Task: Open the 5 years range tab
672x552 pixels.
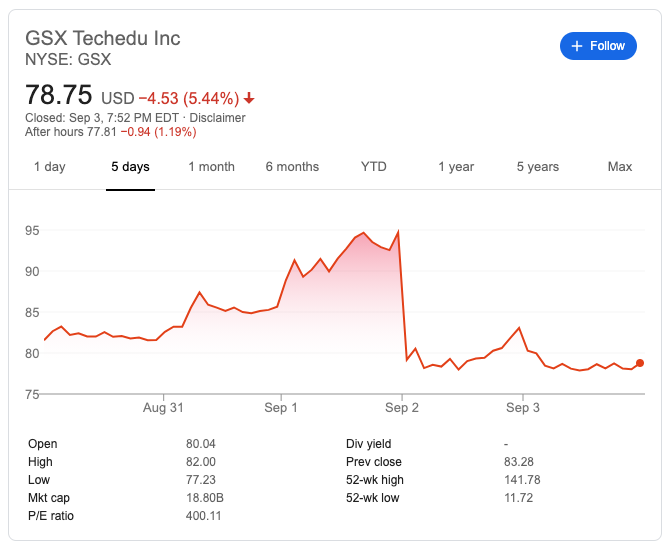Action: (x=538, y=167)
